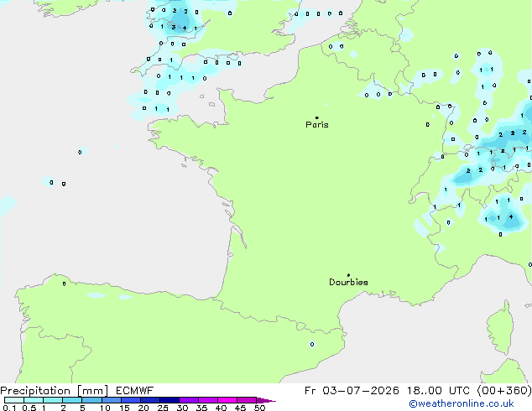Pick the 45–50 mm legend swatch
Image resolution: width=532 pixels, height=411 pixels.
pyautogui.click(x=247, y=400)
